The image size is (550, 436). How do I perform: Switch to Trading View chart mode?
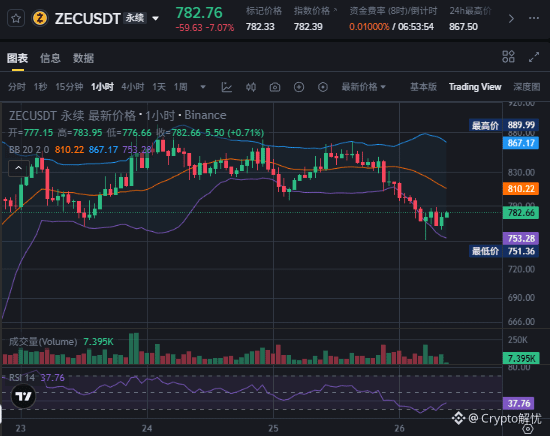(475, 87)
